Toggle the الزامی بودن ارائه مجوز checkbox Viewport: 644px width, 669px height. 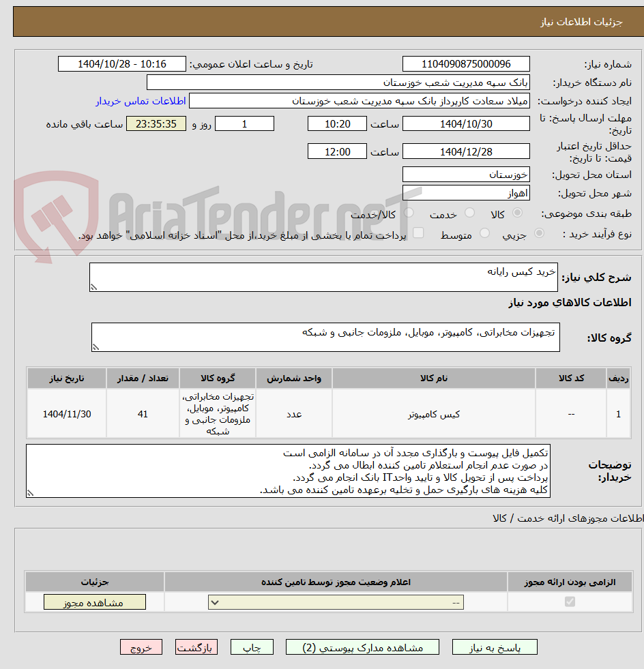click(x=570, y=601)
